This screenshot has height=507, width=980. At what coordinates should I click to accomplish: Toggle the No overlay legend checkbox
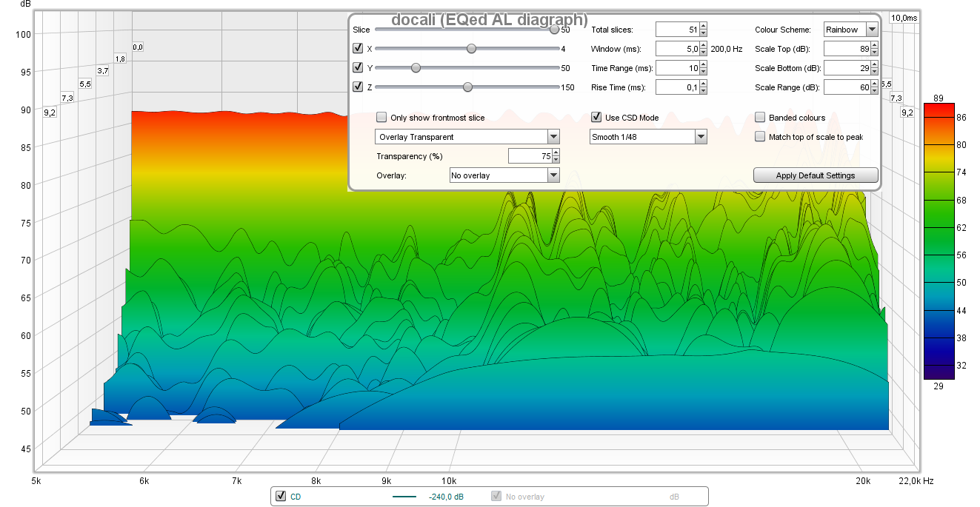496,497
